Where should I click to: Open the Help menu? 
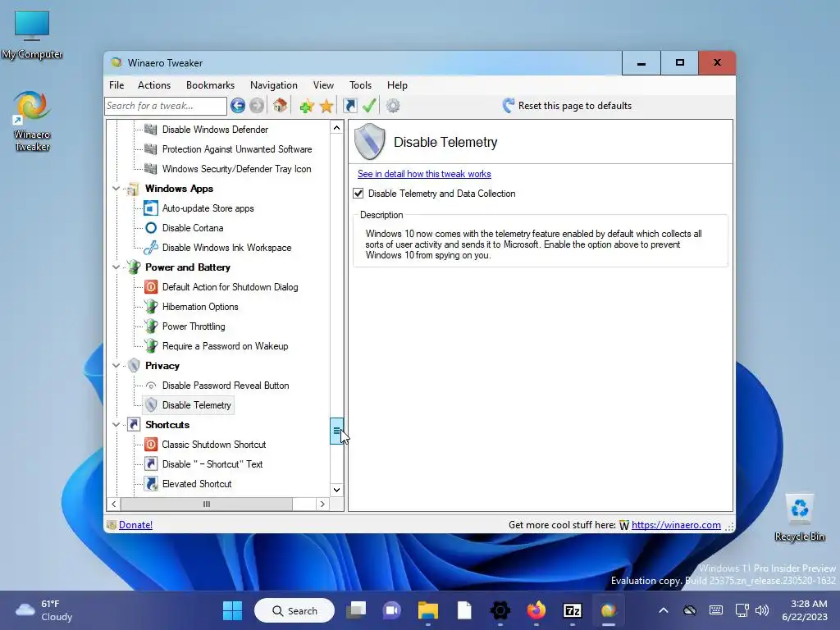397,85
